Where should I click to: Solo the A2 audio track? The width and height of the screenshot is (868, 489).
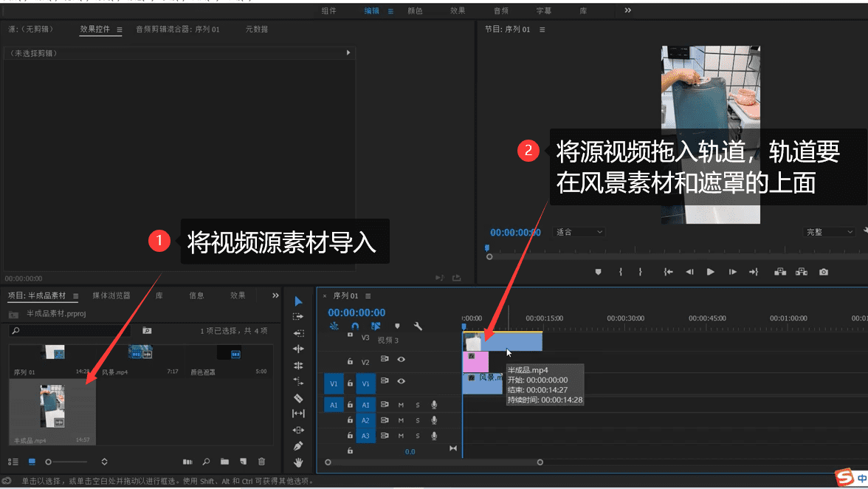(418, 420)
